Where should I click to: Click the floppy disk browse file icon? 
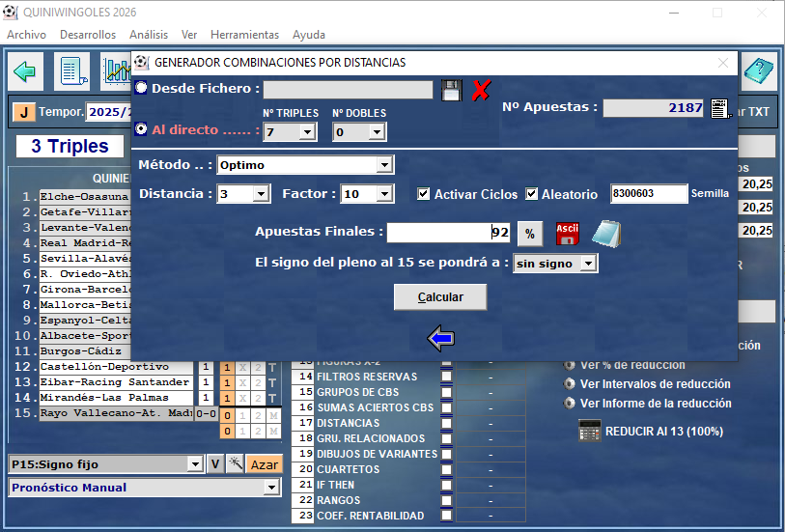(x=451, y=90)
